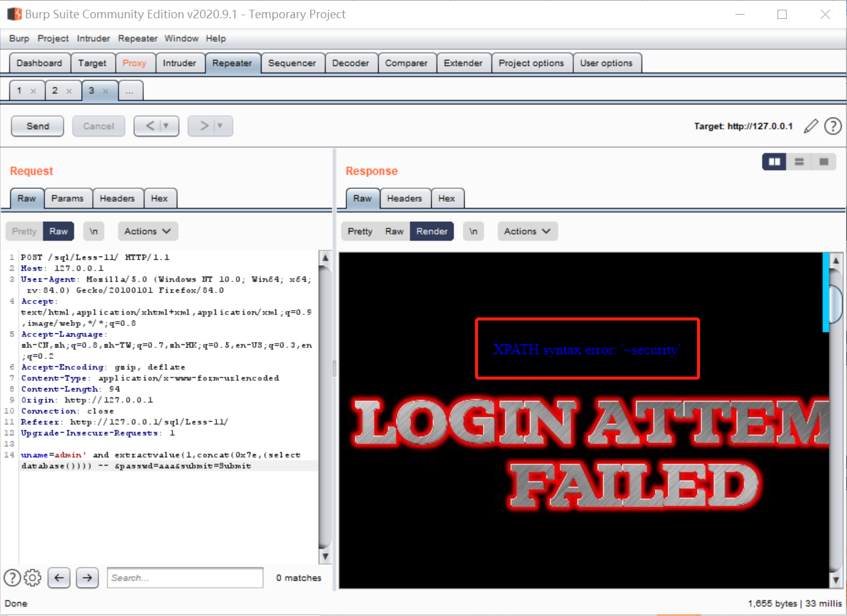The height and width of the screenshot is (616, 847).
Task: Close Repeater tab 1
Action: pyautogui.click(x=34, y=91)
